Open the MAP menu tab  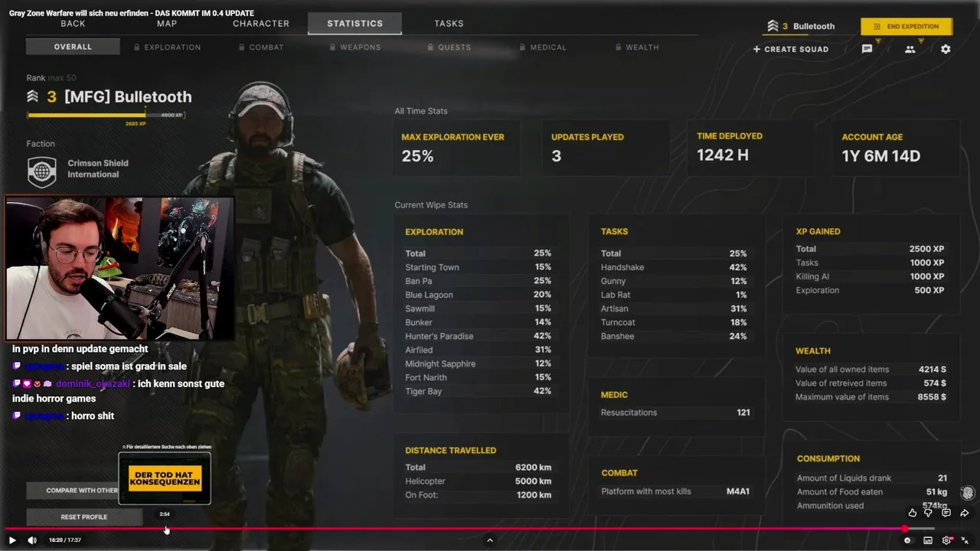[x=167, y=24]
